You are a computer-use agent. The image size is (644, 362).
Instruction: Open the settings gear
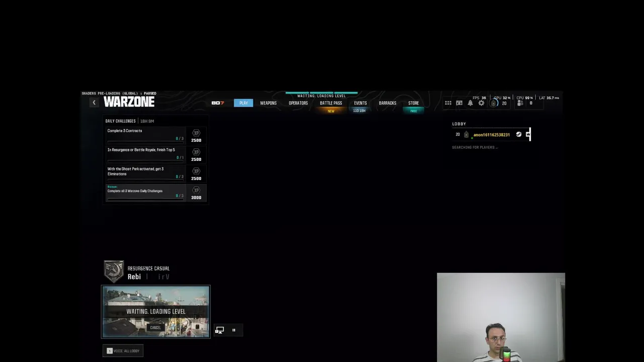[481, 103]
